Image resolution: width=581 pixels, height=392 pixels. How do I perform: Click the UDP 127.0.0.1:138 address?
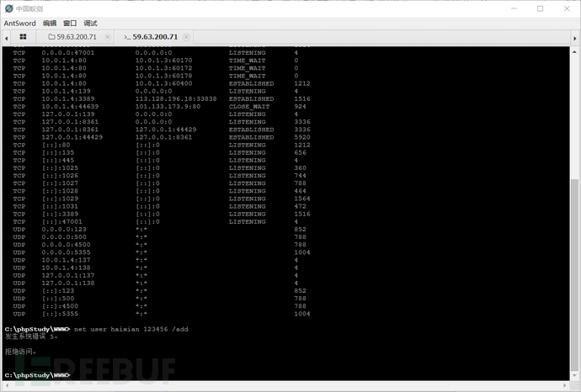(68, 283)
